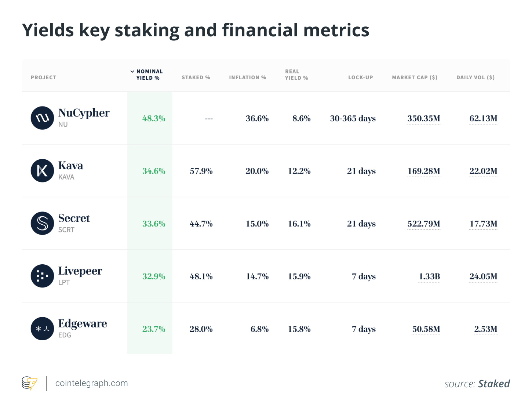The width and height of the screenshot is (532, 413).
Task: Select the Edgeware project name
Action: (83, 324)
